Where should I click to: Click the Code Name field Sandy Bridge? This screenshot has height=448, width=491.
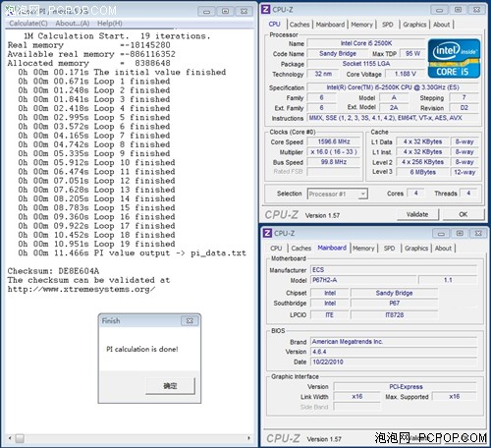click(x=338, y=53)
